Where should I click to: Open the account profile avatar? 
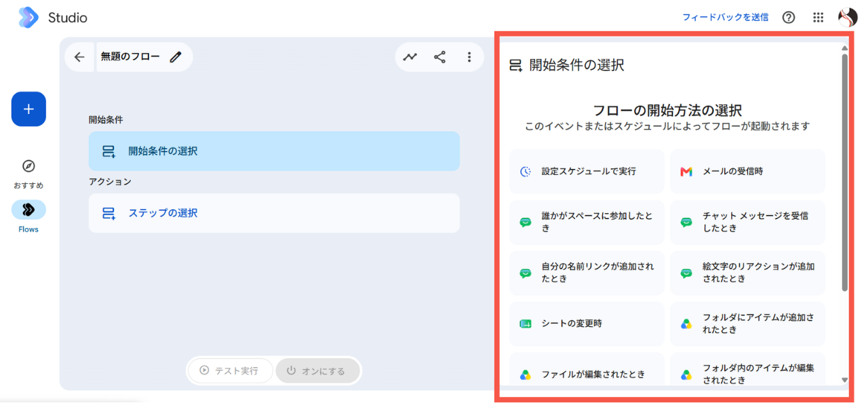848,18
